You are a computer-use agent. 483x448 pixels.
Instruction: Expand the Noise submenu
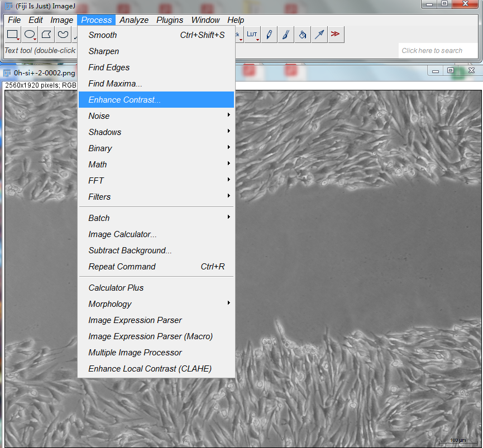(x=156, y=116)
